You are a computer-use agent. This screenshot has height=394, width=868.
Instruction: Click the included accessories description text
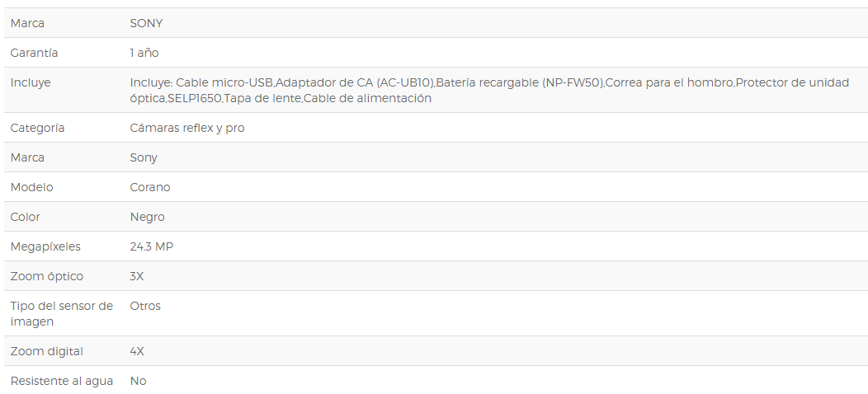pyautogui.click(x=489, y=90)
